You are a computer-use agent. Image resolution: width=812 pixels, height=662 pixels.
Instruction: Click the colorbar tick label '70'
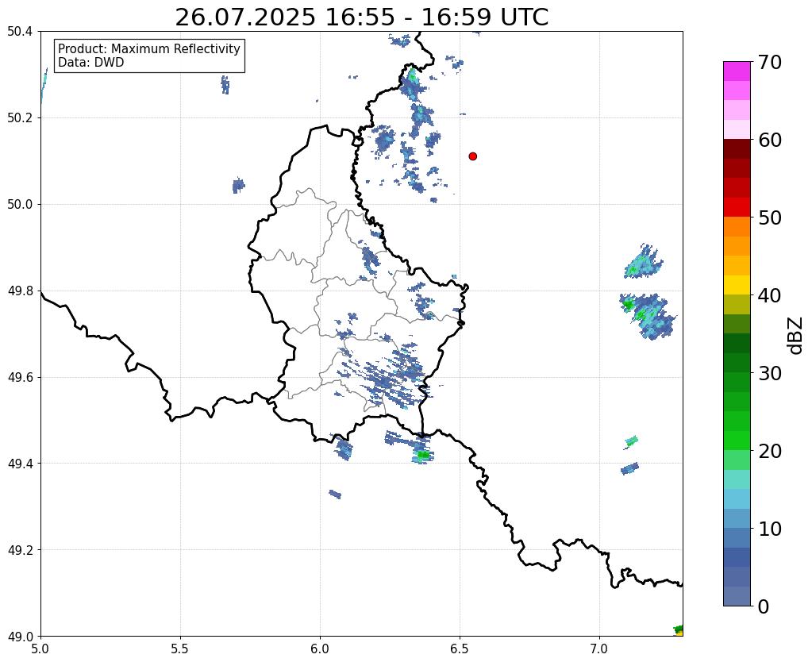769,62
